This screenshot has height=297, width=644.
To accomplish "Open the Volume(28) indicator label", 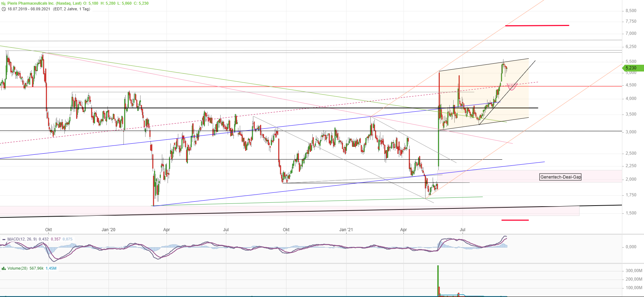I will 18,269.
